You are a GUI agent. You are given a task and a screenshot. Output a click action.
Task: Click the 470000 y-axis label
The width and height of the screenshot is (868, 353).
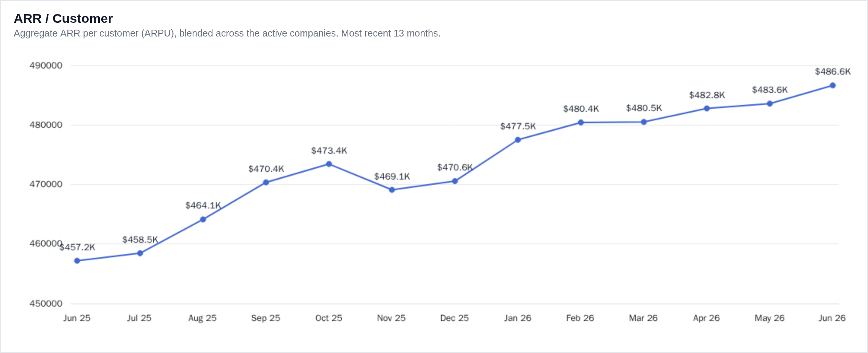click(46, 184)
